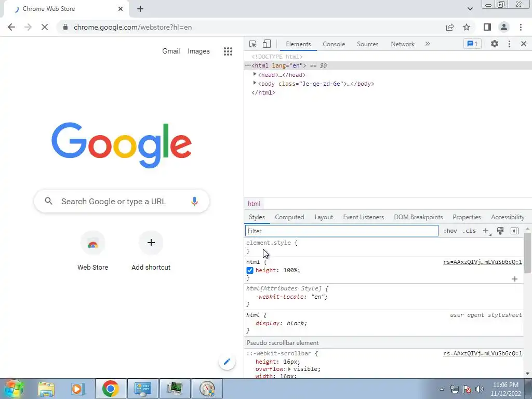The height and width of the screenshot is (399, 532).
Task: Click the display: block declaration
Action: pos(281,323)
